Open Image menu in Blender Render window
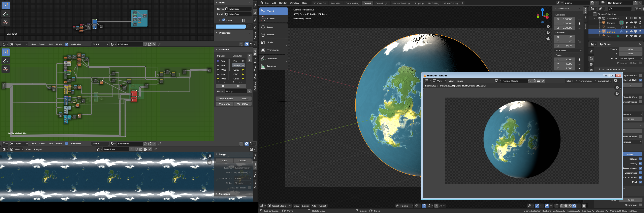Screen dimensions: 644x213 click(460, 81)
